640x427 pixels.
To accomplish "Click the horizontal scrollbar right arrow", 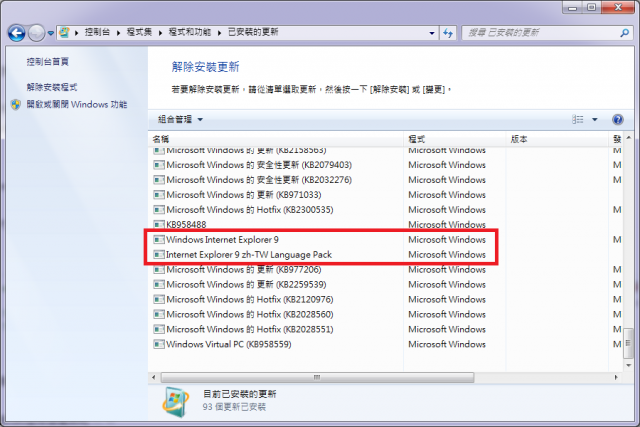I will click(x=616, y=378).
